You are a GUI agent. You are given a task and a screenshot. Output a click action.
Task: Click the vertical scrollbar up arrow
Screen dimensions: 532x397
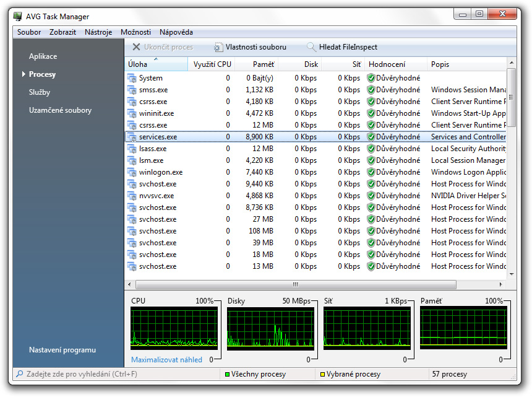pyautogui.click(x=512, y=63)
